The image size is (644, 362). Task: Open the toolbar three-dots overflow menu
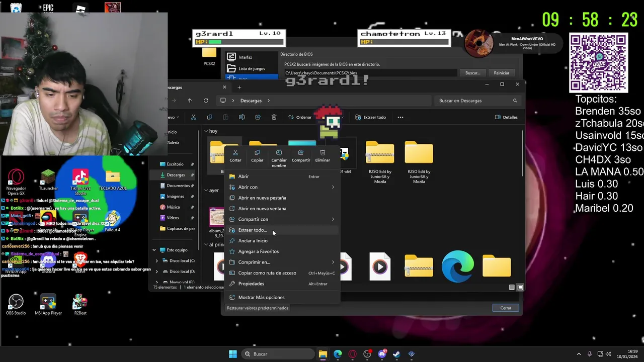(x=400, y=117)
